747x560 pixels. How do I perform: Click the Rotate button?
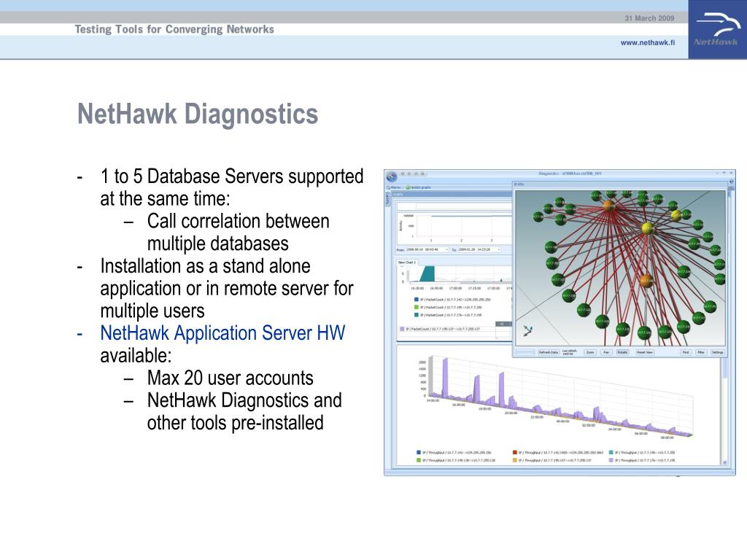point(622,352)
